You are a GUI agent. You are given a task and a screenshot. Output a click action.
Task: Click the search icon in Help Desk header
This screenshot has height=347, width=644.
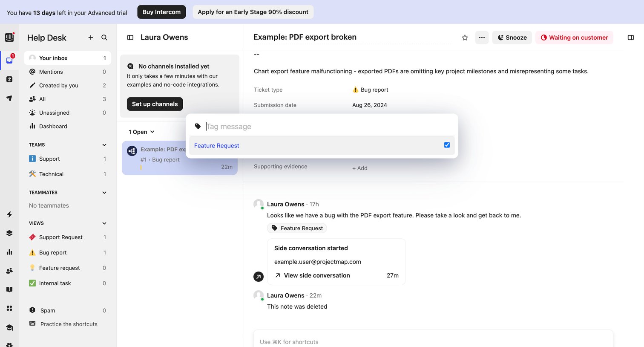point(104,38)
